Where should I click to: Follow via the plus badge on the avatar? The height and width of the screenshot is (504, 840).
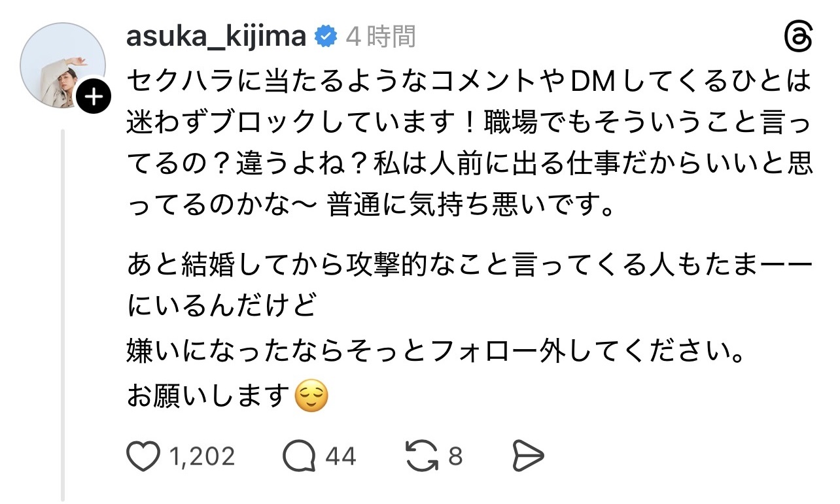[95, 98]
